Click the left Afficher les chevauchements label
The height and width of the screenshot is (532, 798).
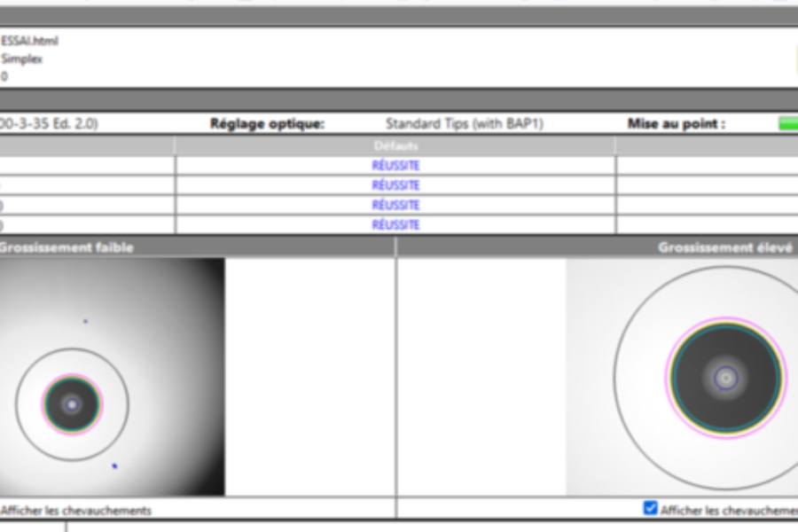76,511
